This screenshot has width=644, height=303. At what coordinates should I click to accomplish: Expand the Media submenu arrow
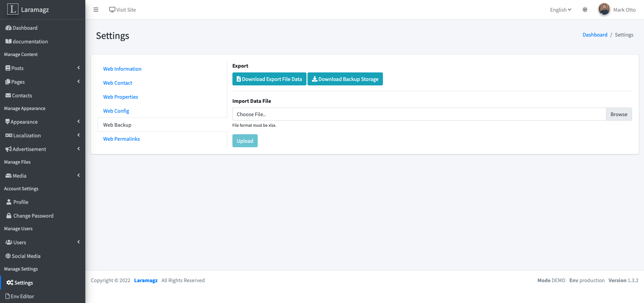[x=78, y=176]
